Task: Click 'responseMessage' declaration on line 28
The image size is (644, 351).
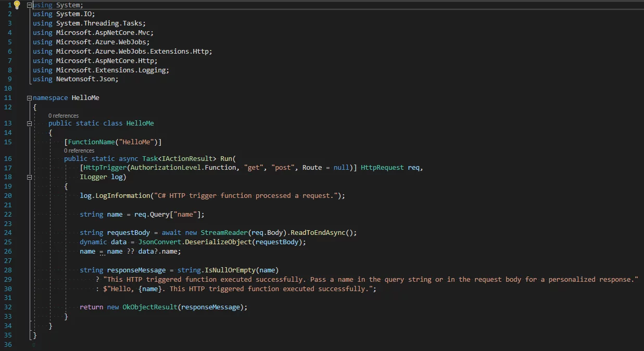Action: point(136,271)
